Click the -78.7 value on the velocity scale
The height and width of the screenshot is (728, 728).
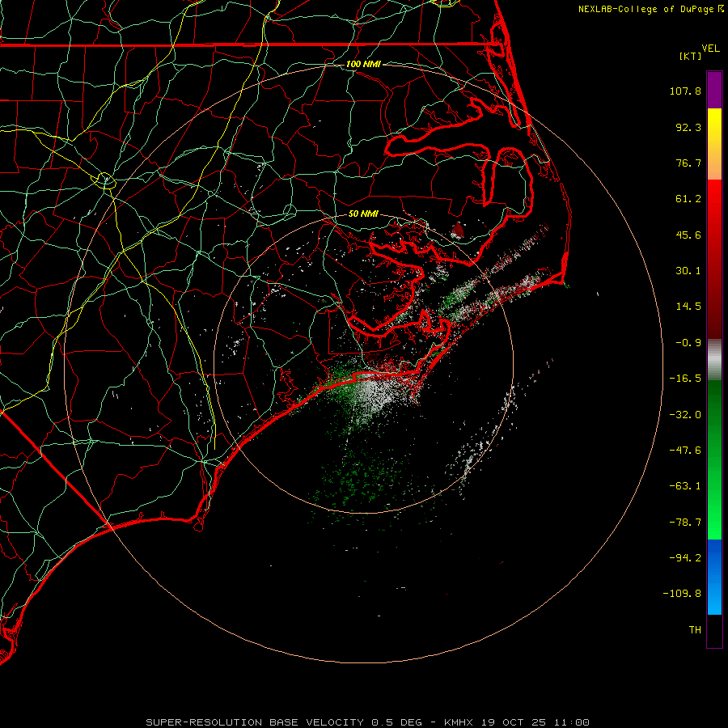click(685, 523)
